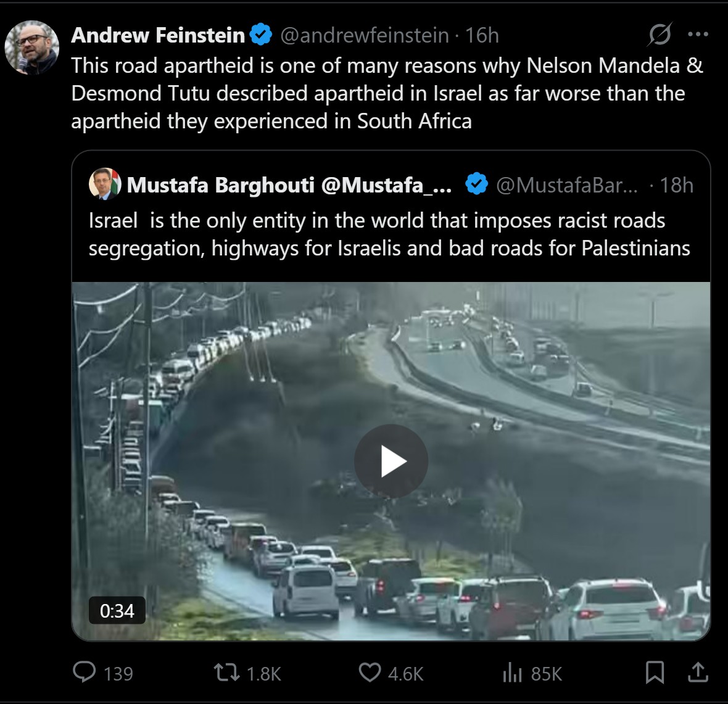
Task: Open the share post icon
Action: (x=698, y=672)
